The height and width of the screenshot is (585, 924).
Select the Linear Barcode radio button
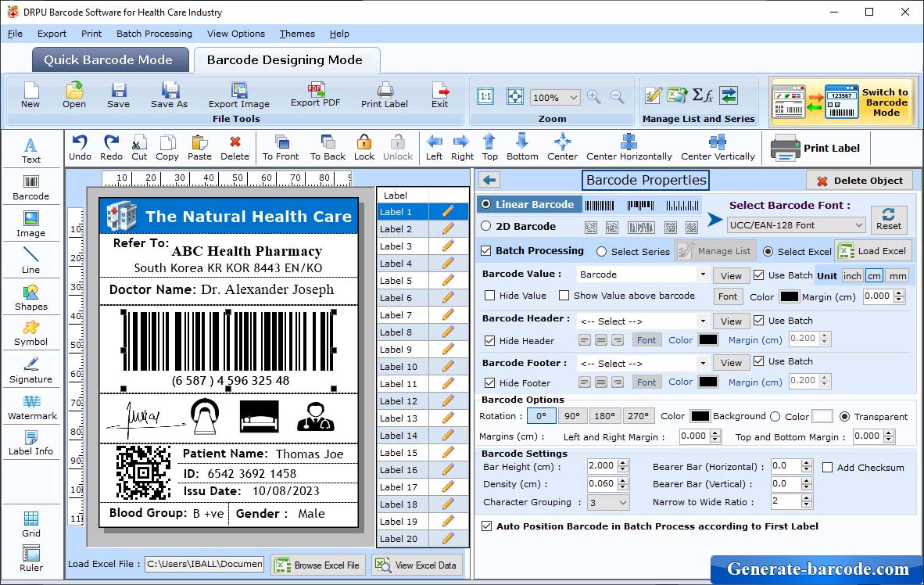(x=486, y=204)
